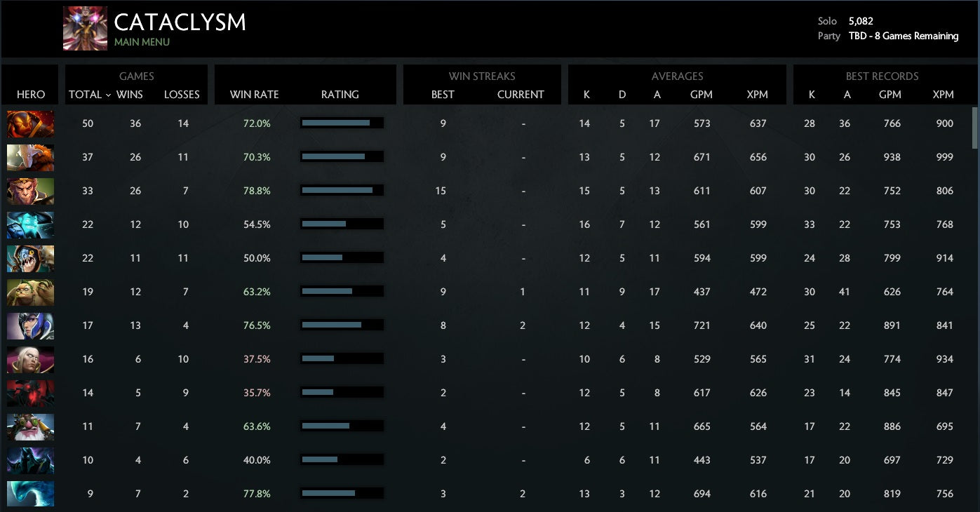Select the Pudge hero portrait

click(30, 292)
